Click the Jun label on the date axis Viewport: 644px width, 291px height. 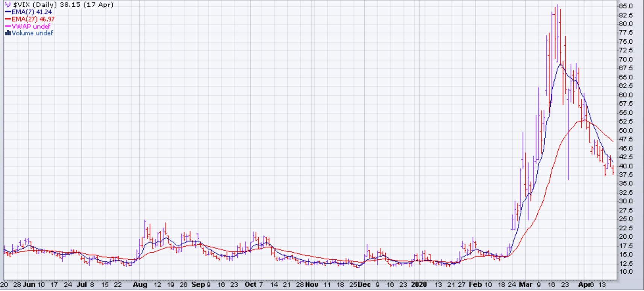click(x=29, y=285)
